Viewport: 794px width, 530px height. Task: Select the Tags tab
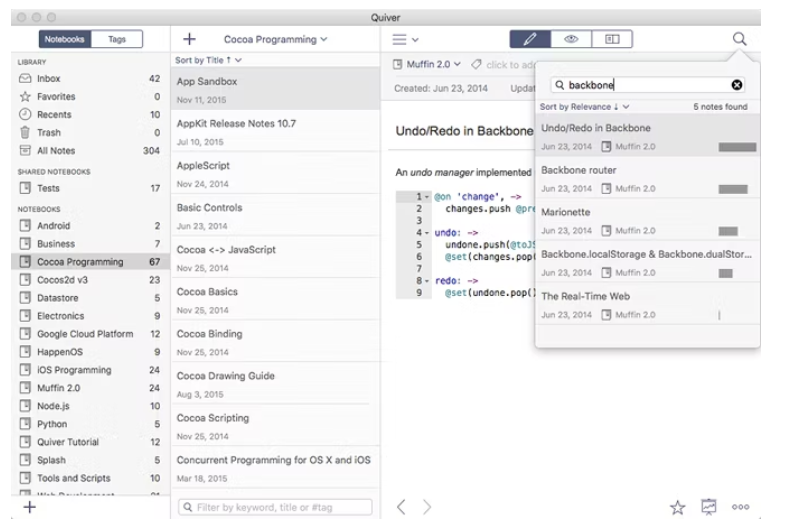117,39
